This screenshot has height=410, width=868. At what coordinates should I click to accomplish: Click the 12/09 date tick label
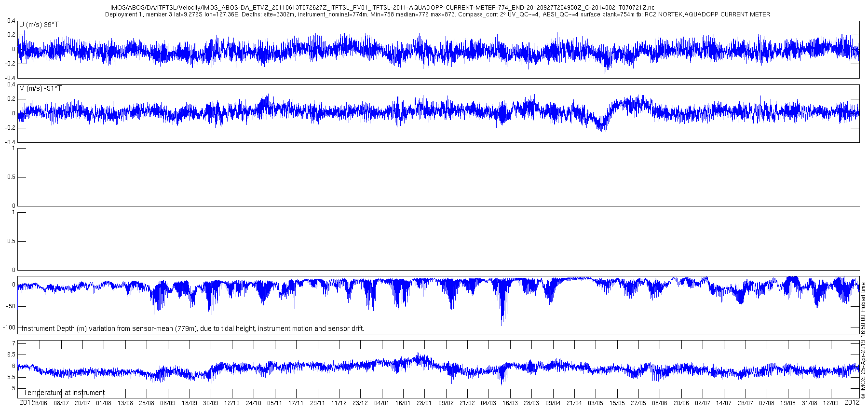pyautogui.click(x=830, y=403)
